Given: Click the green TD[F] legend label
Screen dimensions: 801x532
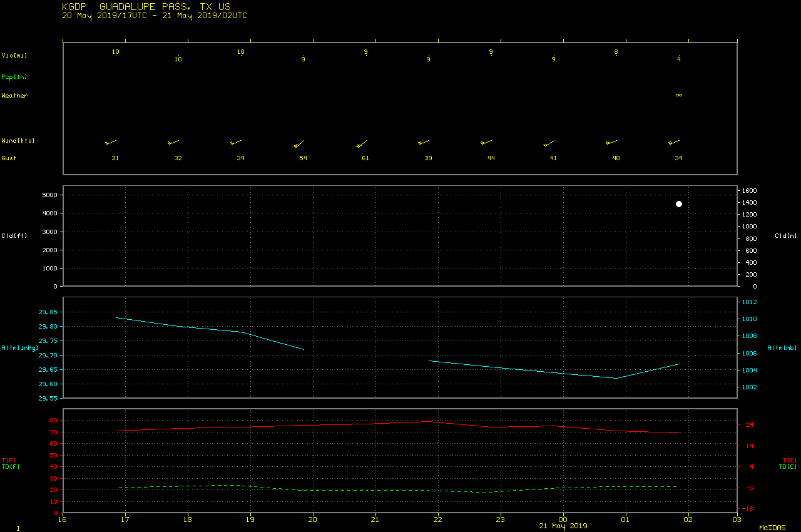Looking at the screenshot, I should click(x=11, y=466).
